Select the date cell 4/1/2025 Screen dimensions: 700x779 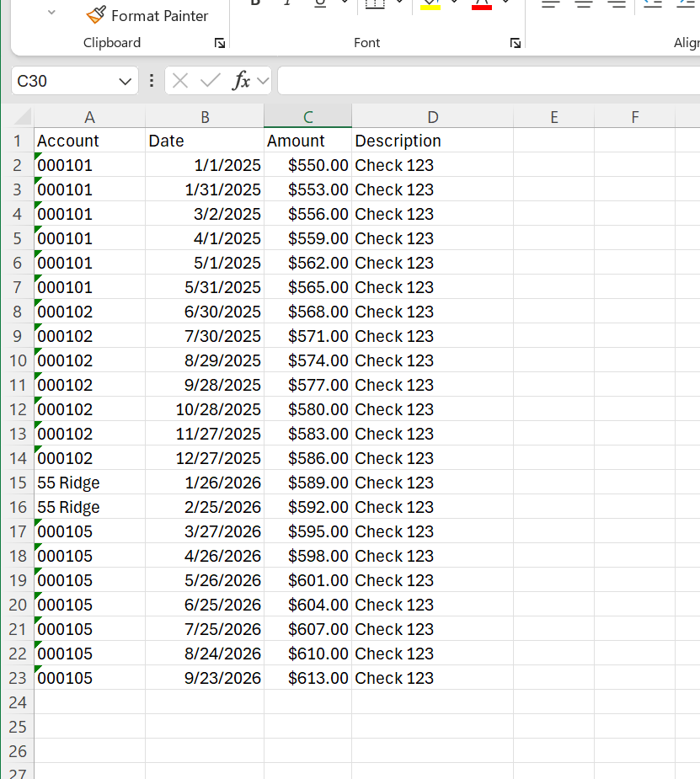205,238
